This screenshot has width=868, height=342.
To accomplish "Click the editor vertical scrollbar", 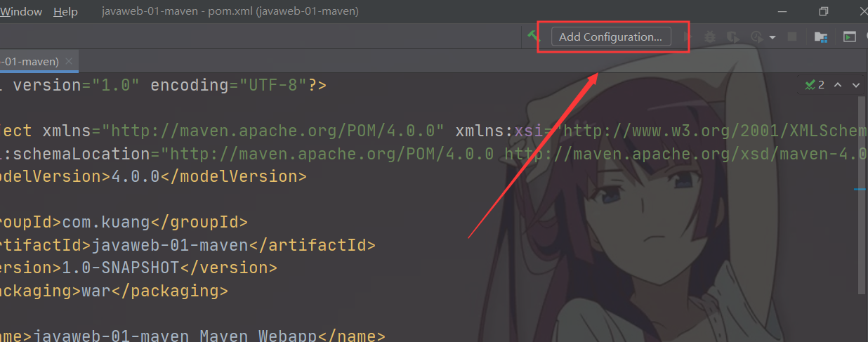I will pyautogui.click(x=863, y=195).
